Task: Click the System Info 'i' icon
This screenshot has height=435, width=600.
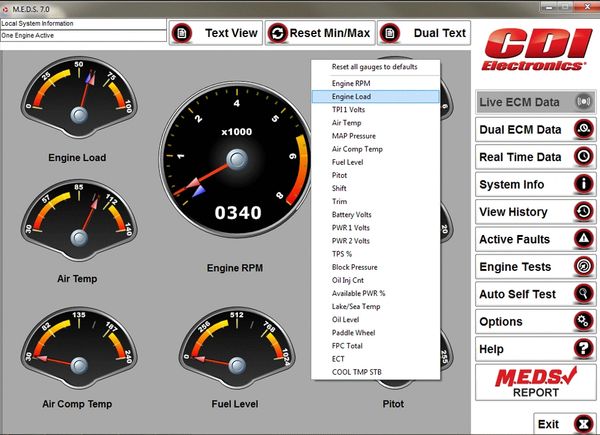Action: [584, 184]
